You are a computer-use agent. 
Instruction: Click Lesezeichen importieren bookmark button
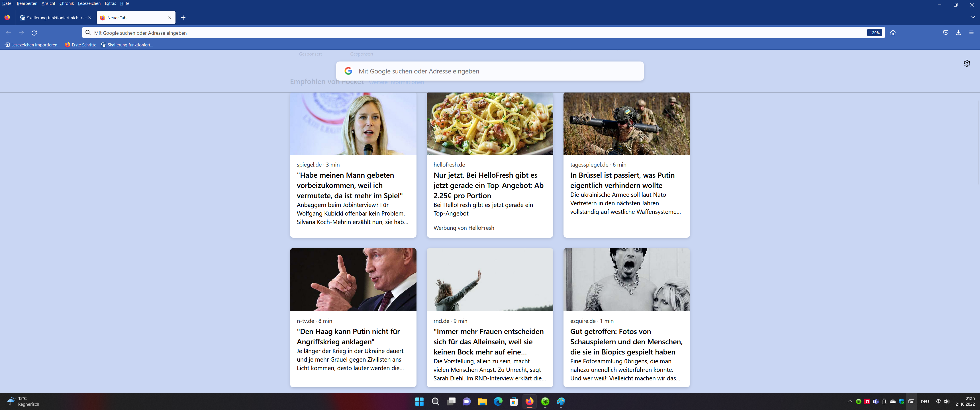click(x=32, y=45)
